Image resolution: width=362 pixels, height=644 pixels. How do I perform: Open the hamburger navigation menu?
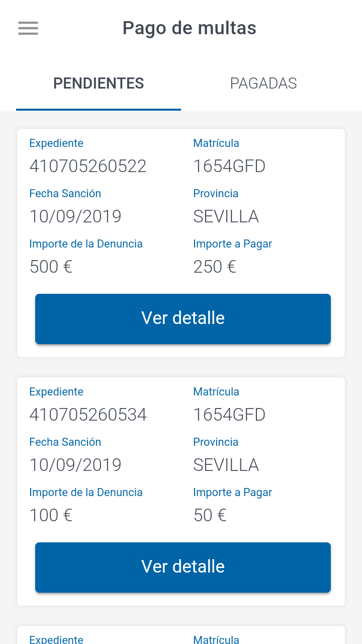coord(28,28)
